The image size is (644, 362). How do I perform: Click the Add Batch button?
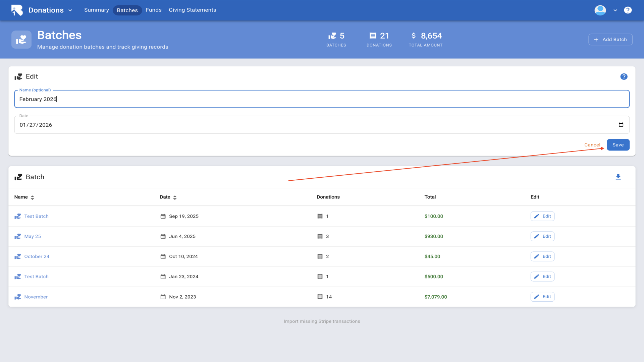[610, 40]
